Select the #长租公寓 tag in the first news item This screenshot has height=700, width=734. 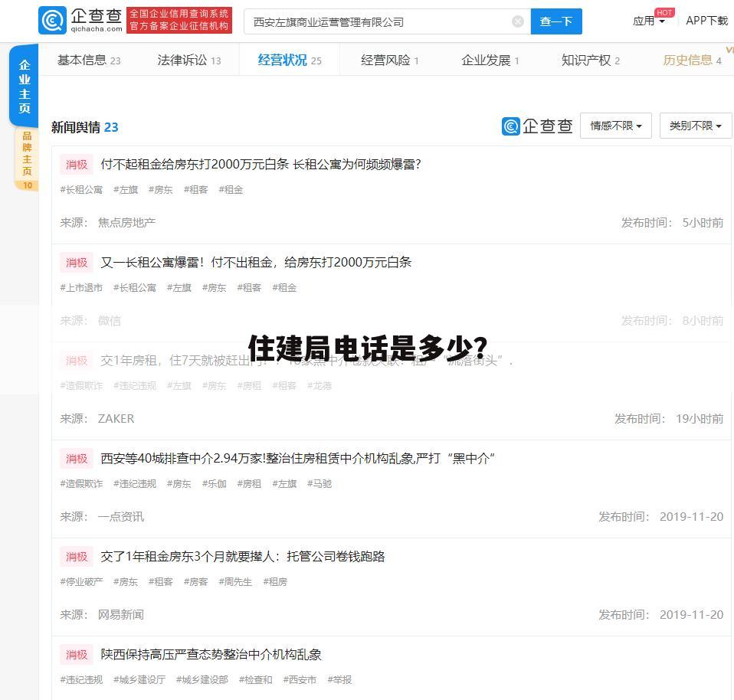[81, 189]
